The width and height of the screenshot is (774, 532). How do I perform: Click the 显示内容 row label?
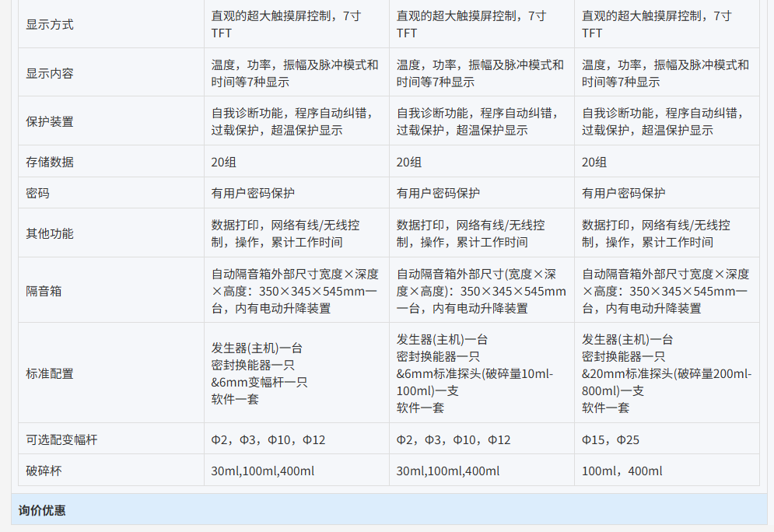click(x=50, y=73)
